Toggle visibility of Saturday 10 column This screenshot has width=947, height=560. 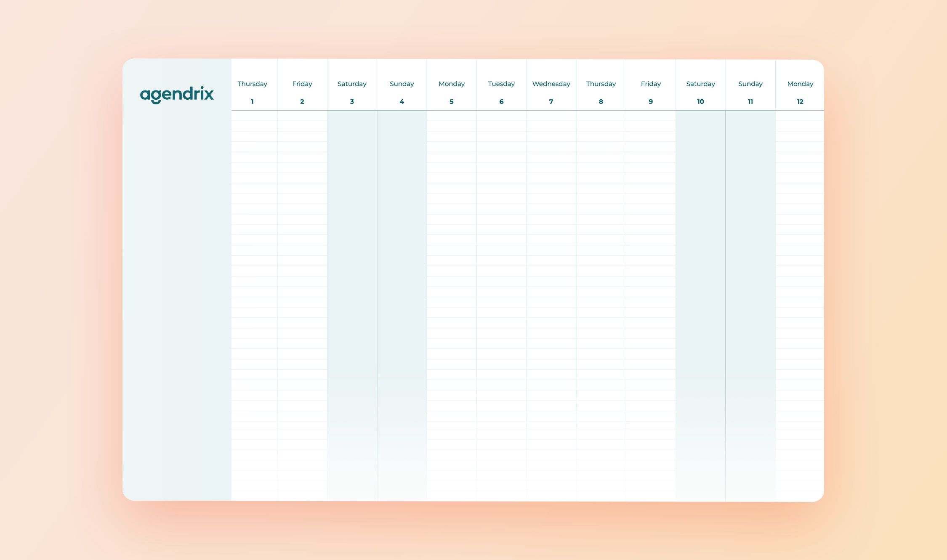[700, 91]
